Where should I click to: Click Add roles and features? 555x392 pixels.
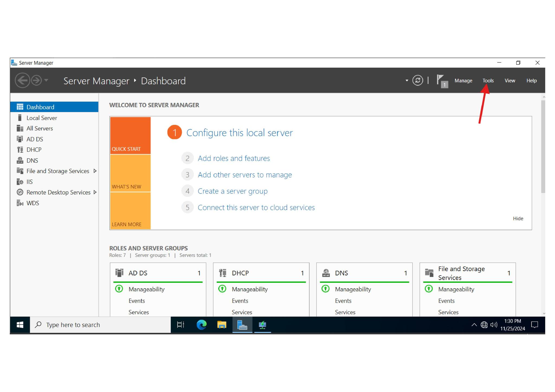click(234, 158)
